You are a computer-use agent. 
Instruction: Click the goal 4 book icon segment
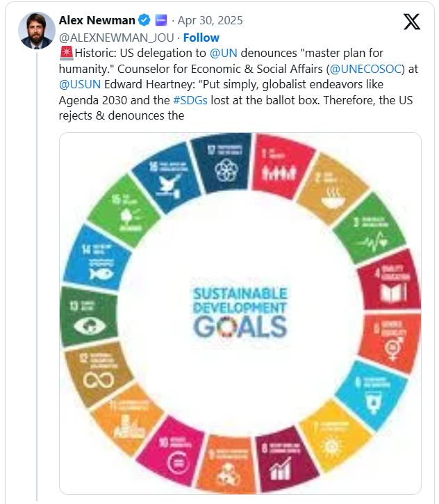390,280
